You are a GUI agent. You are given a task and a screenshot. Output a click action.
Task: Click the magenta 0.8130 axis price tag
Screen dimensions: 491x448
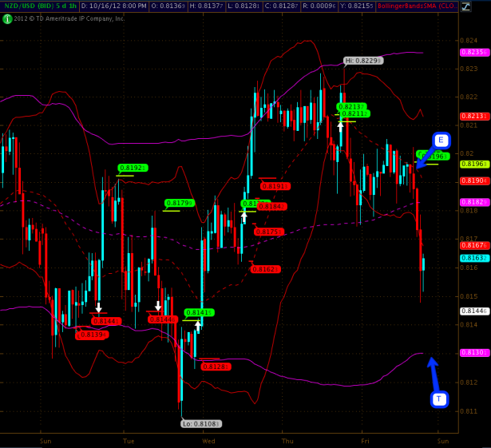point(473,352)
